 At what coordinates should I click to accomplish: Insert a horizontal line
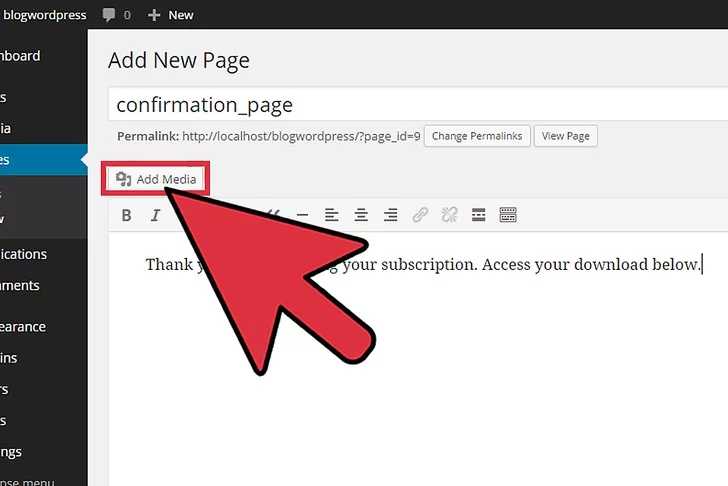(302, 215)
